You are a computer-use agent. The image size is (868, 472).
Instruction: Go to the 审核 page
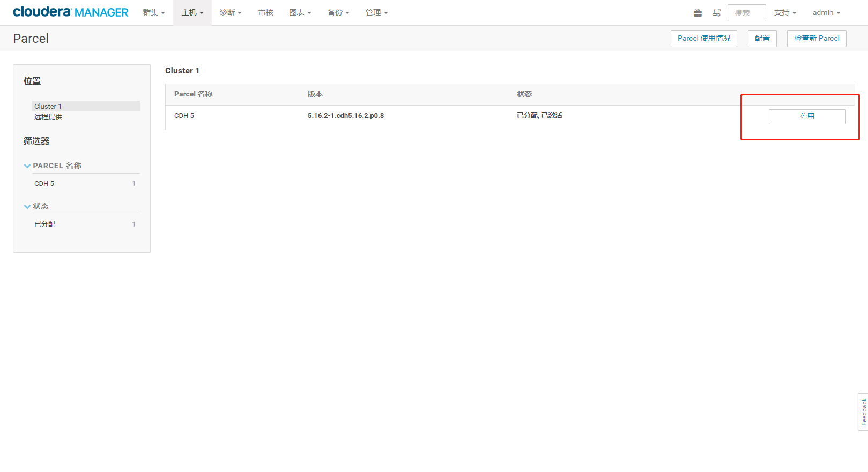pos(266,12)
